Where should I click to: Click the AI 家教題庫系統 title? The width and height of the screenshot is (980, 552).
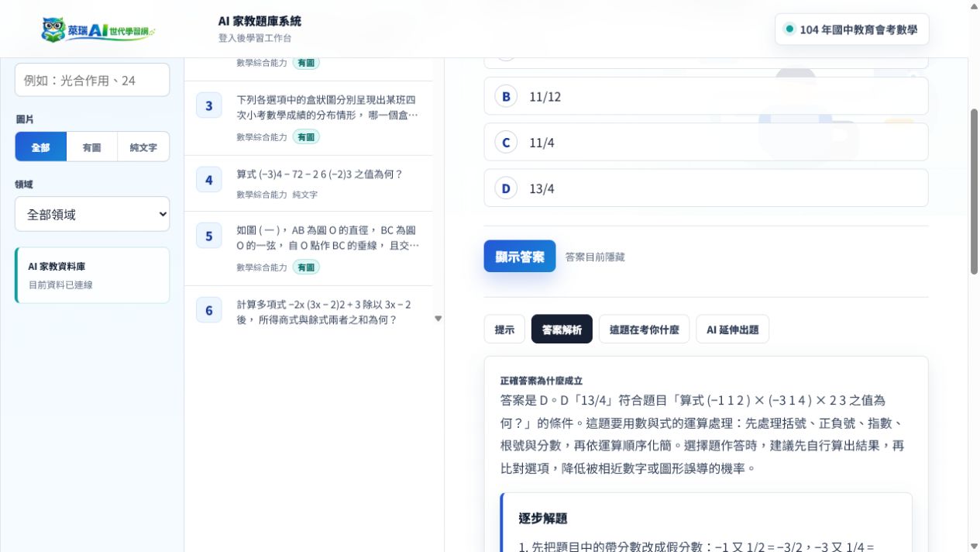tap(260, 22)
